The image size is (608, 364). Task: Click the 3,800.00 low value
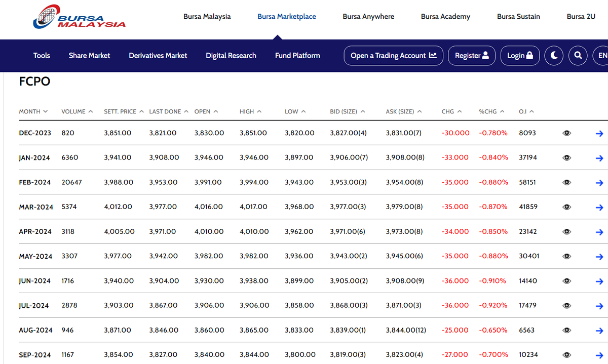pyautogui.click(x=300, y=354)
